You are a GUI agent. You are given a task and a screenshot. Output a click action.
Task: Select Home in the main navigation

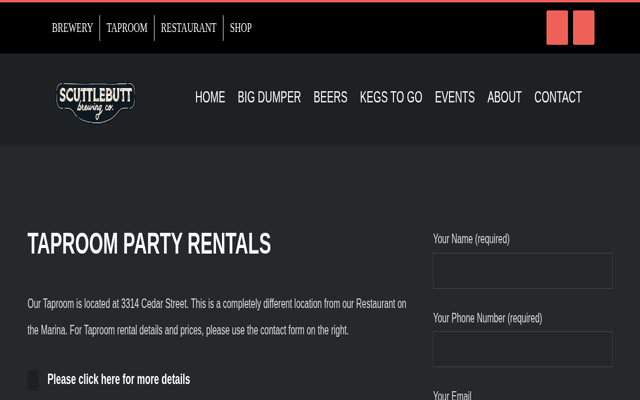(x=210, y=97)
